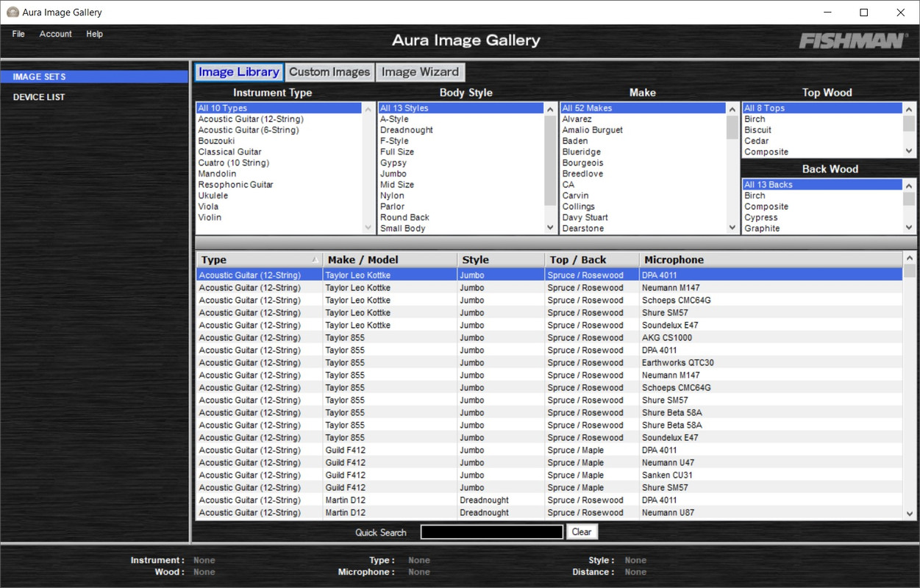Viewport: 920px width, 588px height.
Task: Select Violin instrument type
Action: click(x=279, y=218)
